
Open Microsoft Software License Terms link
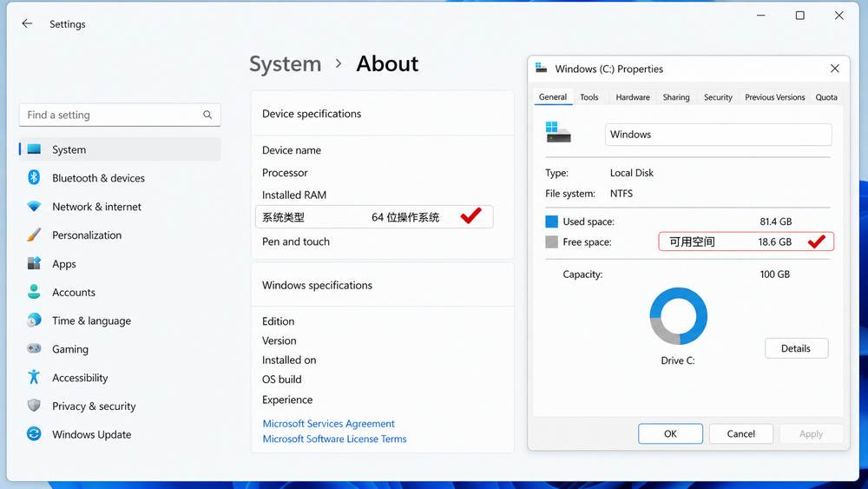click(x=334, y=439)
